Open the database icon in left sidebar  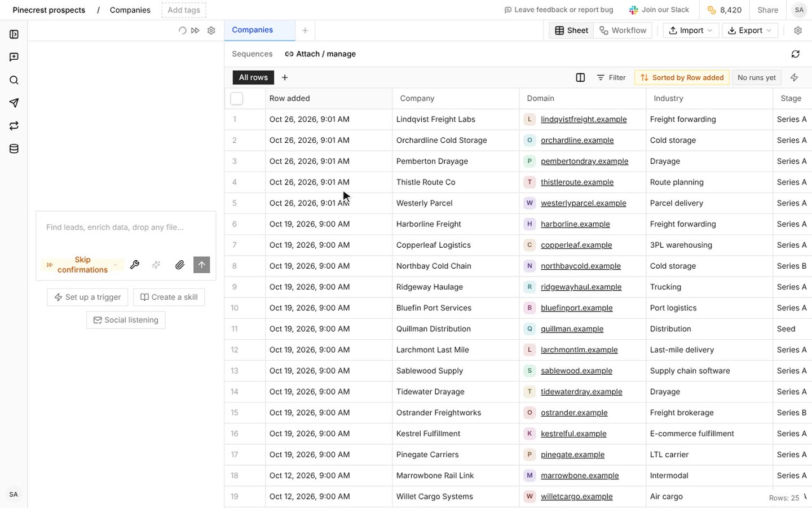pyautogui.click(x=14, y=149)
